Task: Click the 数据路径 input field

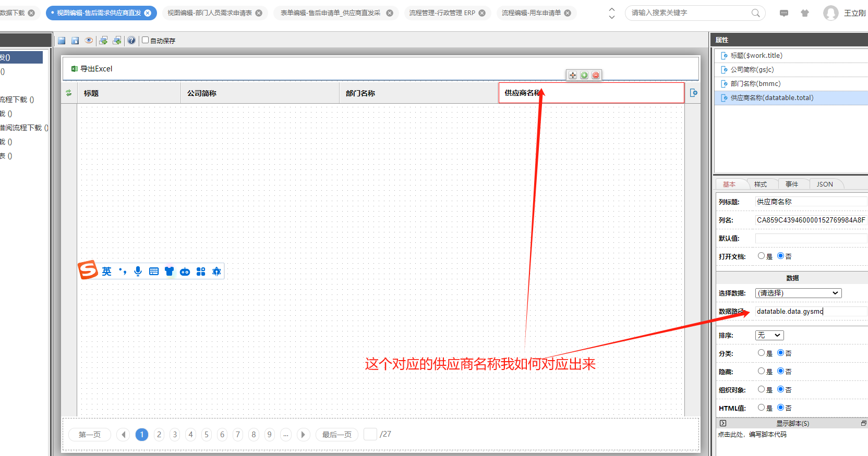Action: (811, 311)
